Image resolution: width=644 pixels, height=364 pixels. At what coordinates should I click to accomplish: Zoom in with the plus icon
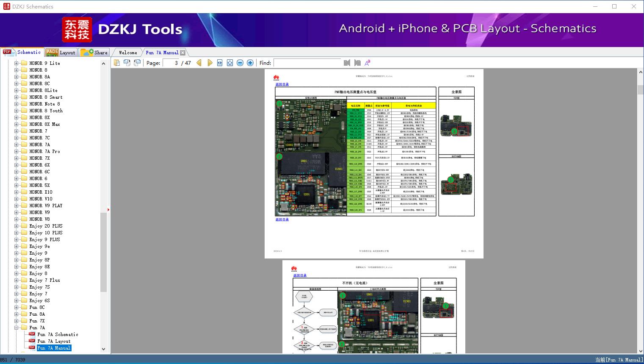[250, 63]
